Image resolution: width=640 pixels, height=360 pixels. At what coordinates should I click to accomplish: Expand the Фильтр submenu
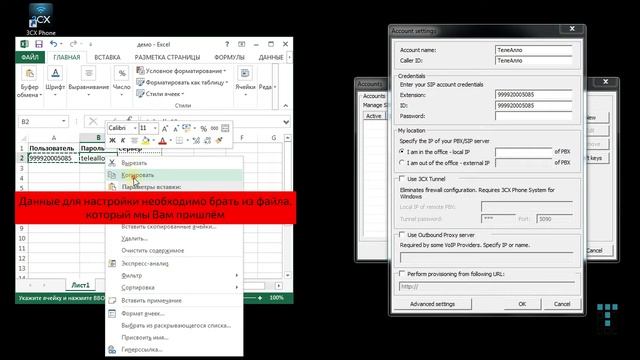point(175,276)
